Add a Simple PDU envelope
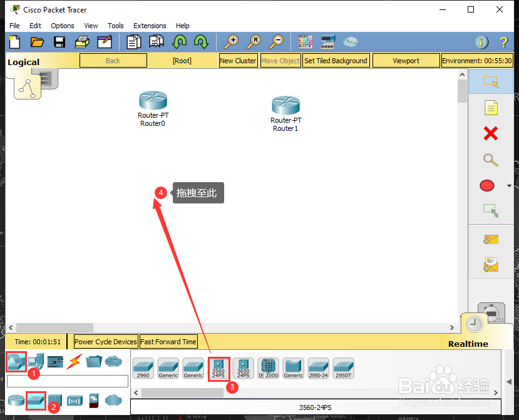 coord(491,239)
